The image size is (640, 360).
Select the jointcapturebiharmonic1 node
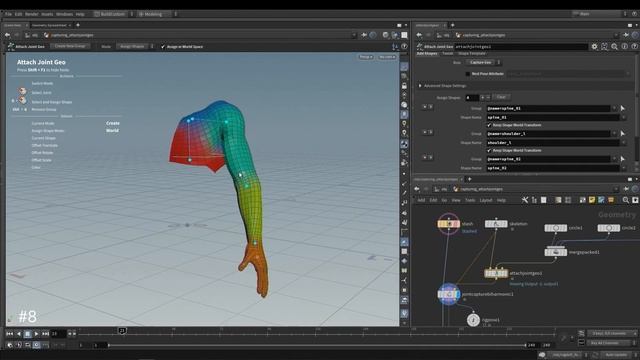point(449,294)
